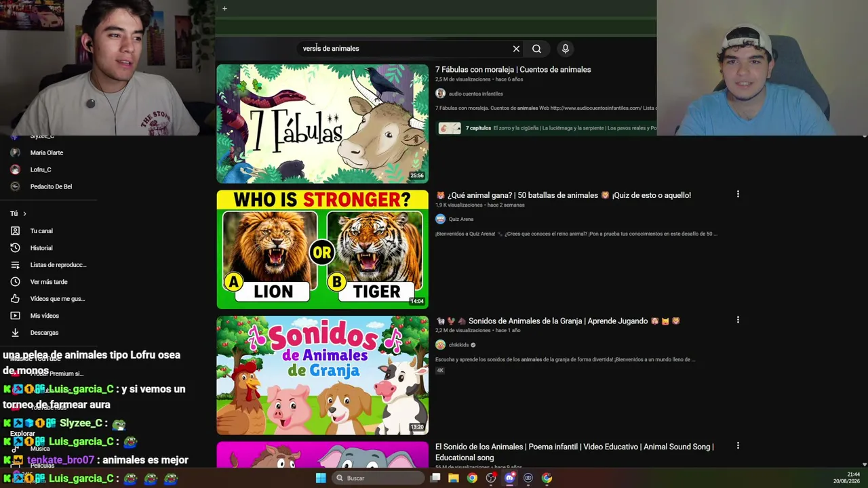Click the playlist icon beside Listas de reproducción
Image resolution: width=868 pixels, height=488 pixels.
[15, 265]
